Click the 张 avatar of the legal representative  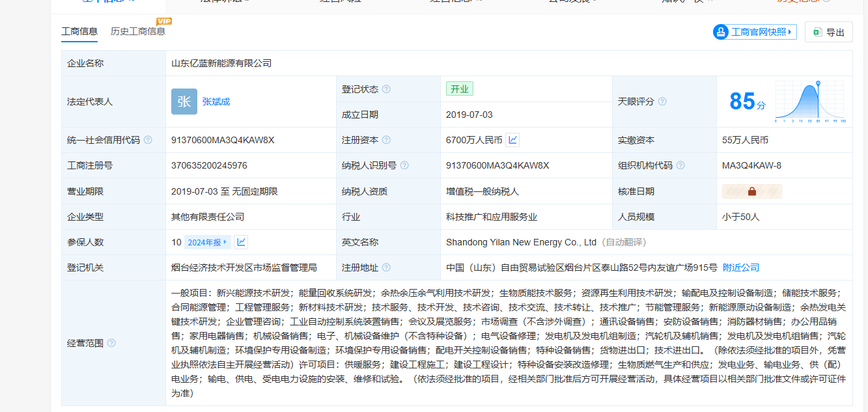184,102
